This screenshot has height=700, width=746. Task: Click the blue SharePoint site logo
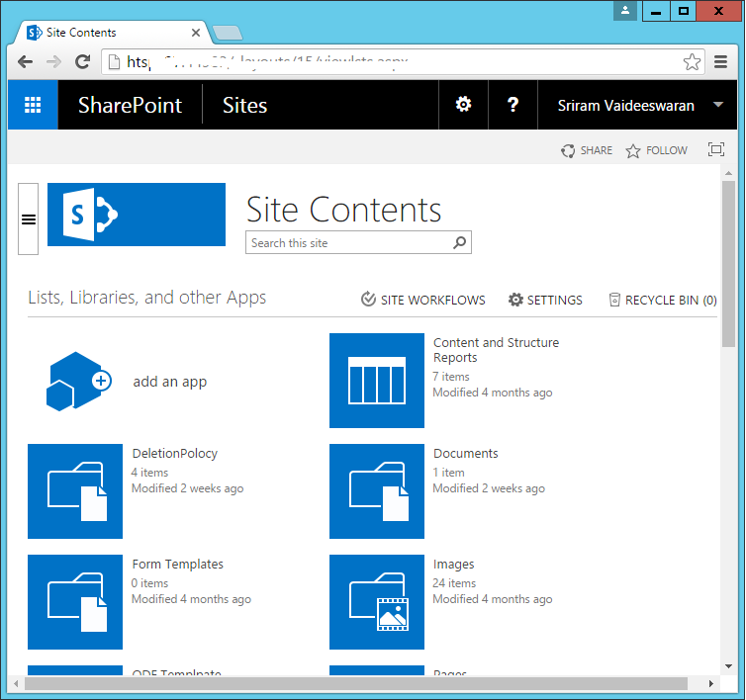pyautogui.click(x=137, y=215)
